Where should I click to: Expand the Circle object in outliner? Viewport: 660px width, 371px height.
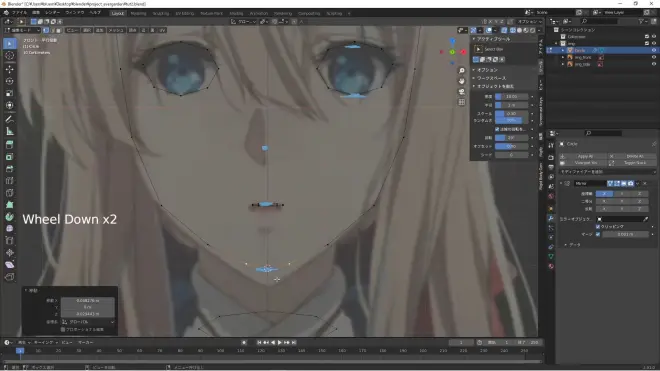(x=563, y=50)
